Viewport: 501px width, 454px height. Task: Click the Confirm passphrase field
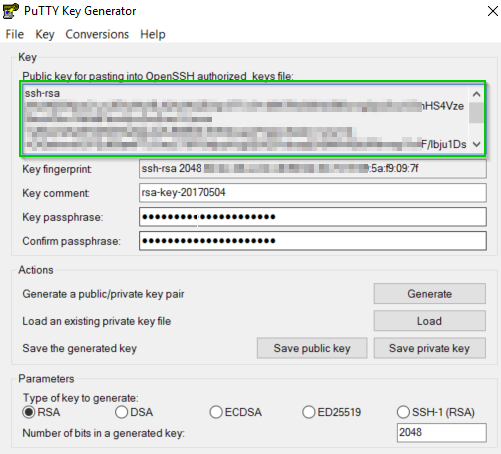(313, 241)
